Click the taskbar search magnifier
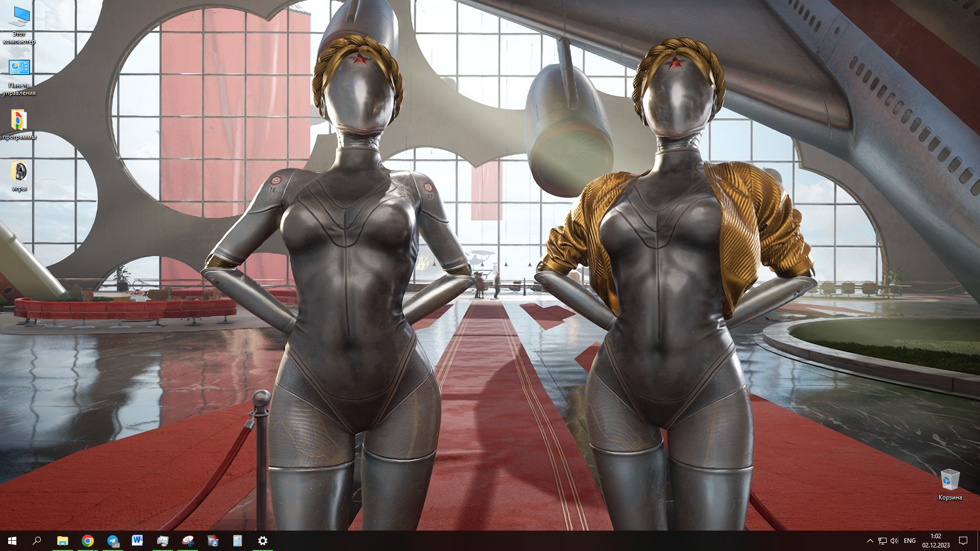 click(x=37, y=541)
